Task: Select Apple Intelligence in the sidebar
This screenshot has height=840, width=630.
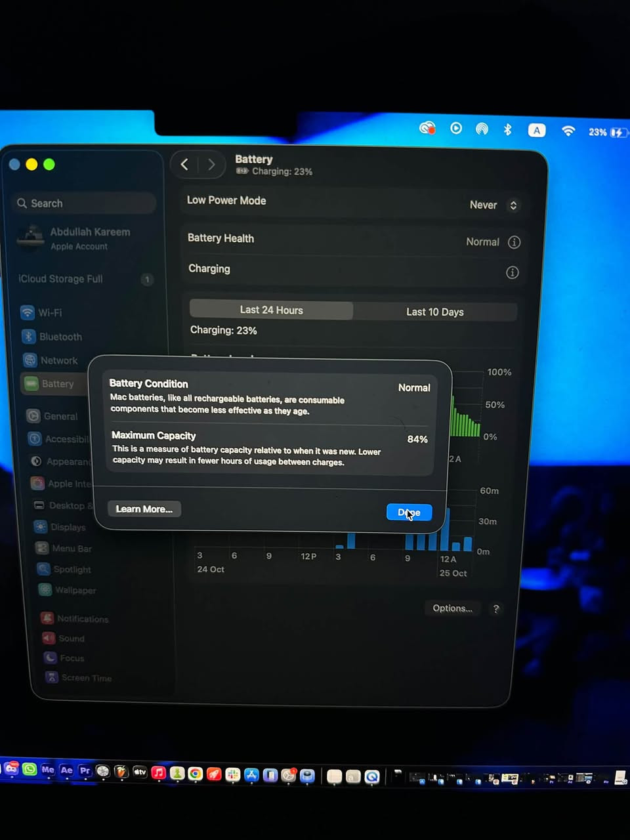Action: click(x=61, y=484)
